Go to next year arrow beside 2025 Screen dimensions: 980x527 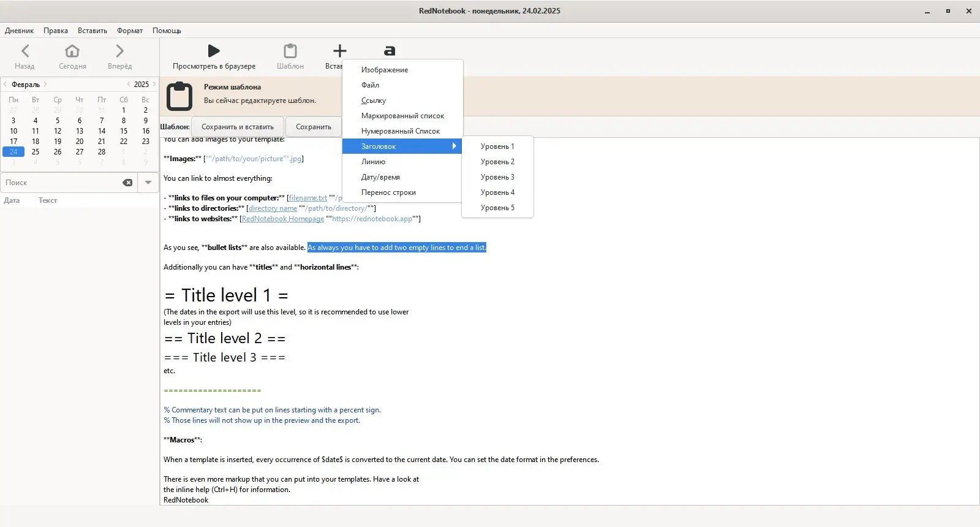click(x=154, y=85)
